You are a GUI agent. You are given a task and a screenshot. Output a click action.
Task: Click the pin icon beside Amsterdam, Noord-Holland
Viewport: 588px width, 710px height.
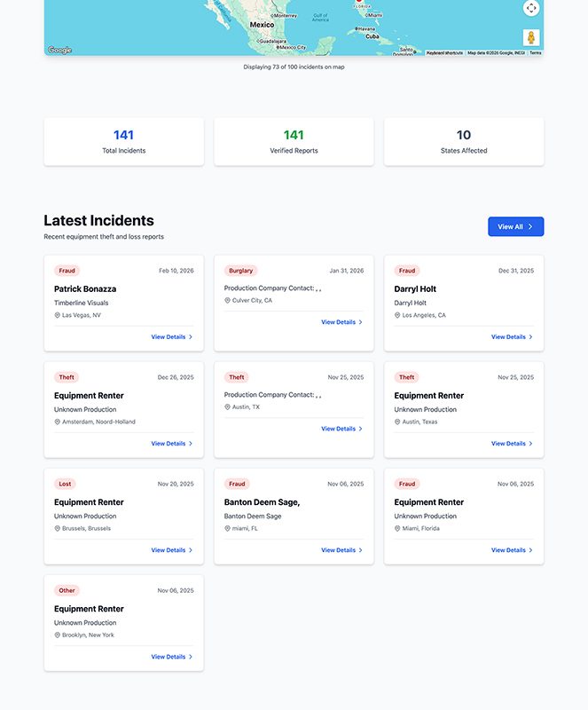(x=58, y=422)
